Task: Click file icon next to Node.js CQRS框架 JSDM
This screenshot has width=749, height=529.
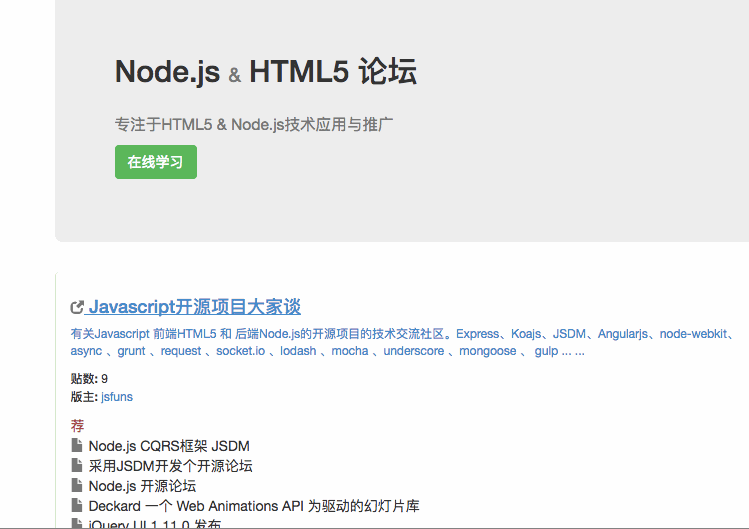Action: (76, 445)
